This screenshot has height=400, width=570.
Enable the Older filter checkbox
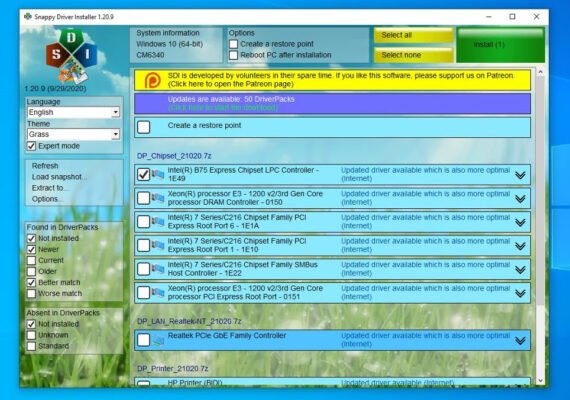coord(31,271)
